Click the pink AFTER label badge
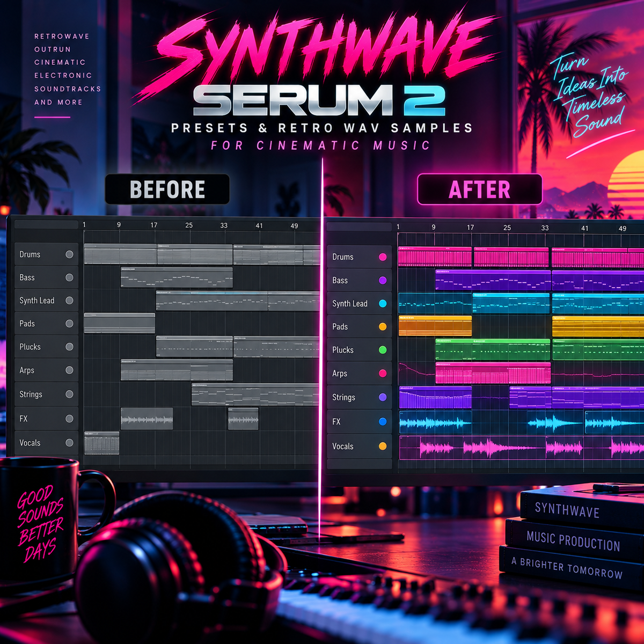This screenshot has height=644, width=644. (x=480, y=189)
